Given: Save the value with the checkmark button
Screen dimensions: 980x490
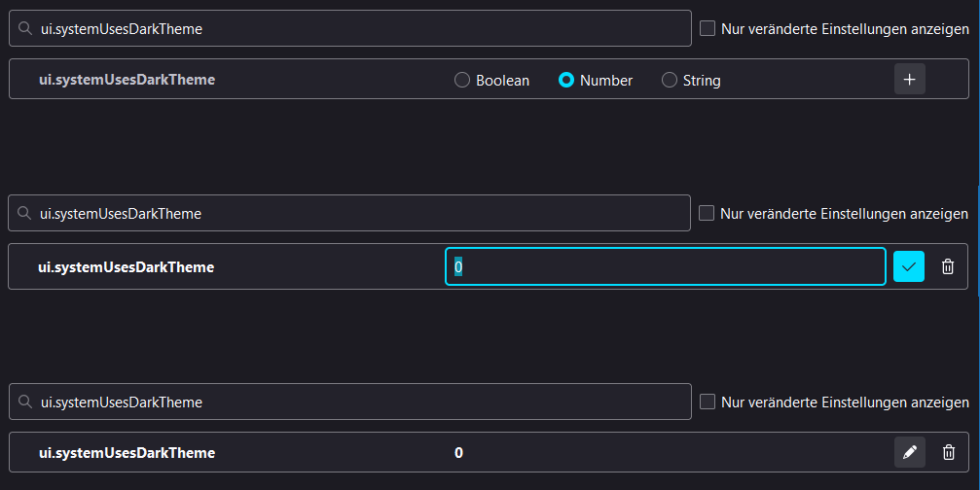Looking at the screenshot, I should 909,266.
